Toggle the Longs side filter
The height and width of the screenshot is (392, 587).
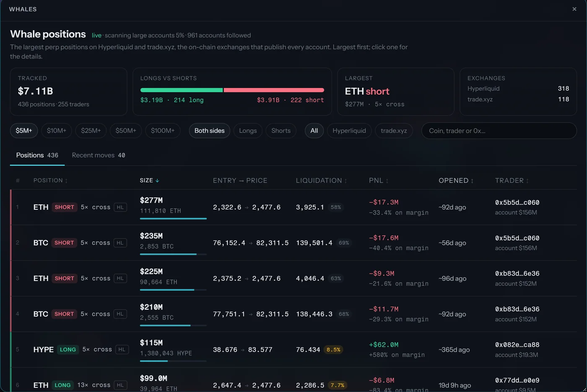click(248, 131)
